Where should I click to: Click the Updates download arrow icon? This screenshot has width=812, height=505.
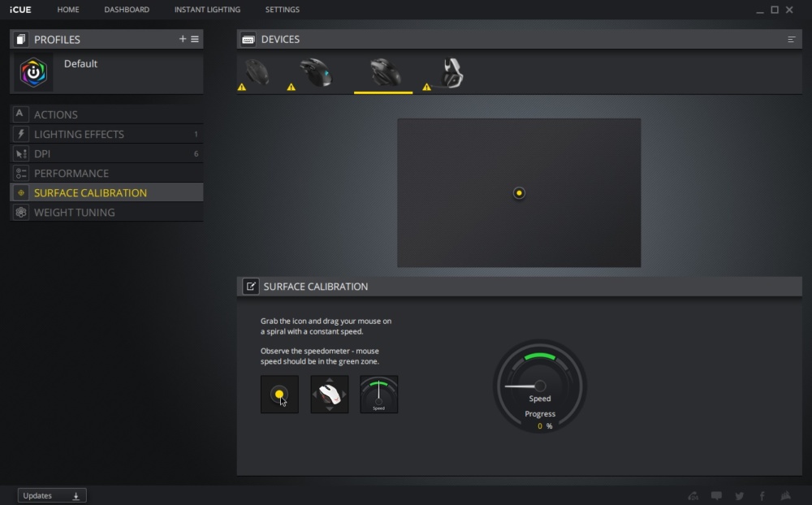click(76, 496)
